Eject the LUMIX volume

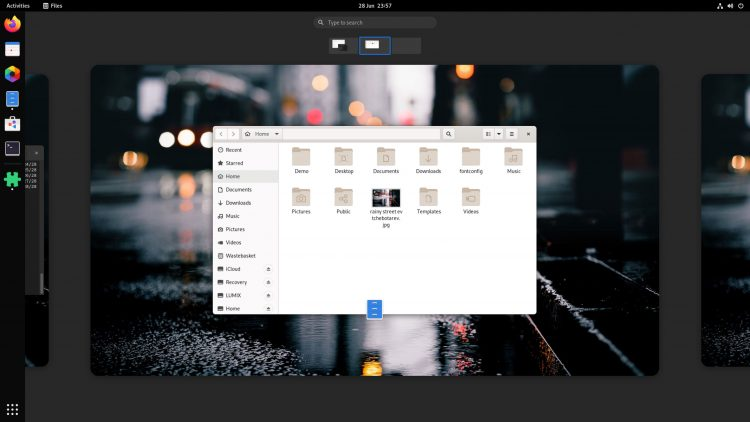tap(268, 296)
